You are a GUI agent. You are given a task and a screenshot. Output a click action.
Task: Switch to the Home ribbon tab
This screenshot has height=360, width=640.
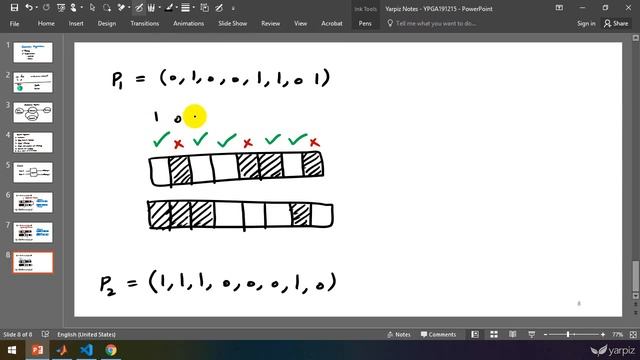click(x=46, y=24)
